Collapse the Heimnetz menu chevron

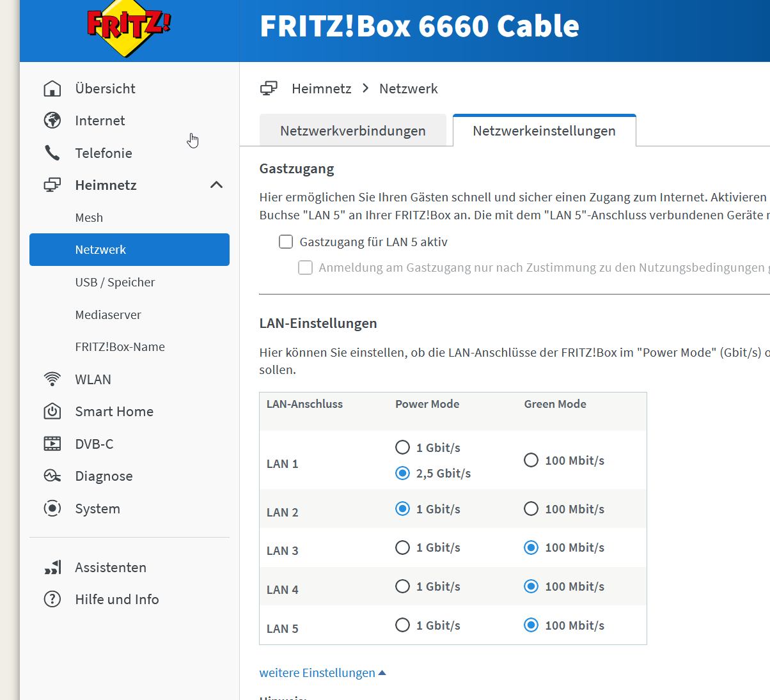217,185
